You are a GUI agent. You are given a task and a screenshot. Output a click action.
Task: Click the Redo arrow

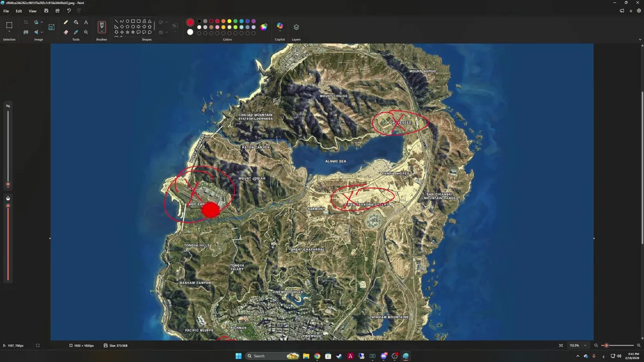tap(79, 11)
